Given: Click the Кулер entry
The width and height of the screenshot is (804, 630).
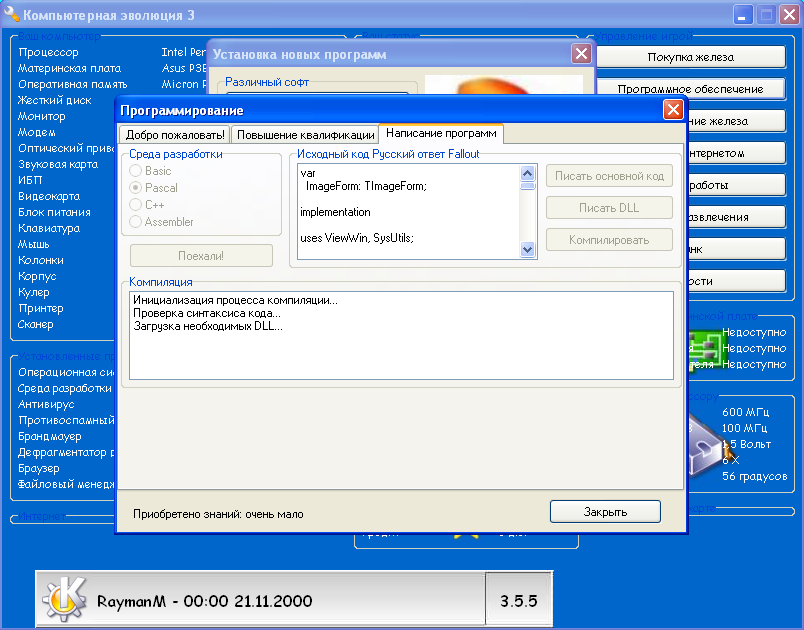Looking at the screenshot, I should coord(33,292).
